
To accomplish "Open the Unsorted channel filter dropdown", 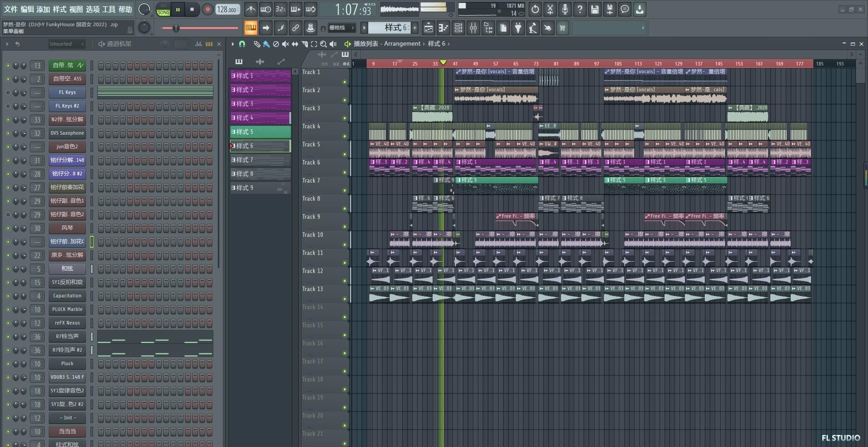I will (66, 44).
